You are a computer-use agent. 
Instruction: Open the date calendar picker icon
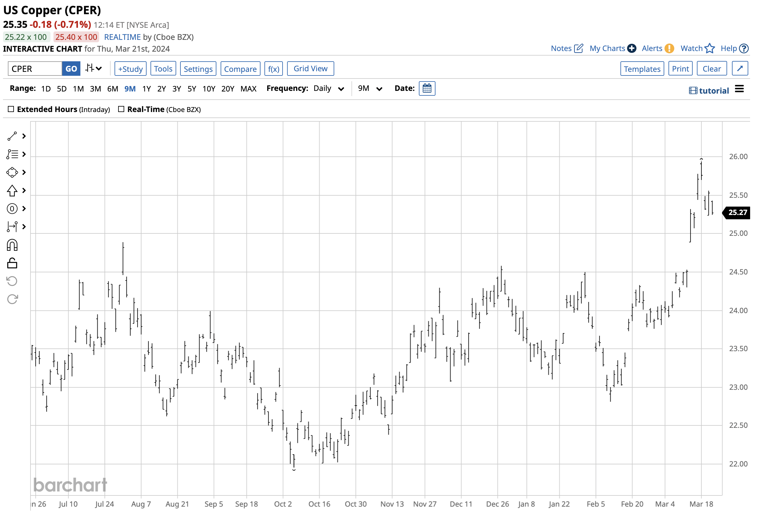pos(427,88)
